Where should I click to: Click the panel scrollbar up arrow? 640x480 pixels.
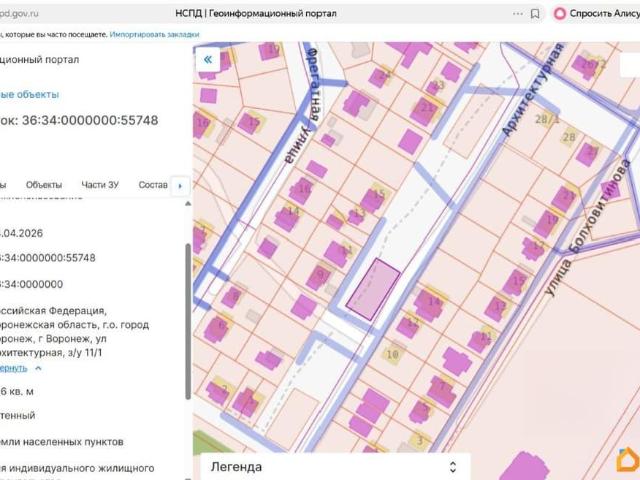[188, 203]
